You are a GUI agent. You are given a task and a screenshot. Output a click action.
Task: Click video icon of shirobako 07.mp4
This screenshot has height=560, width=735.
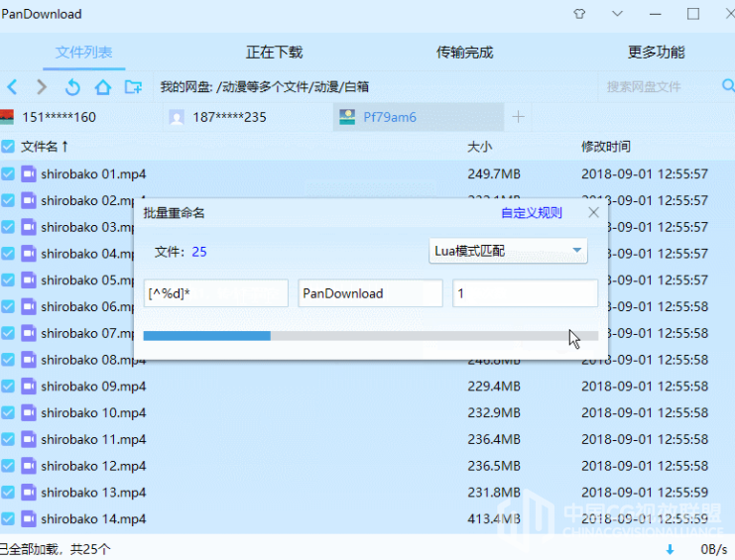click(x=29, y=333)
